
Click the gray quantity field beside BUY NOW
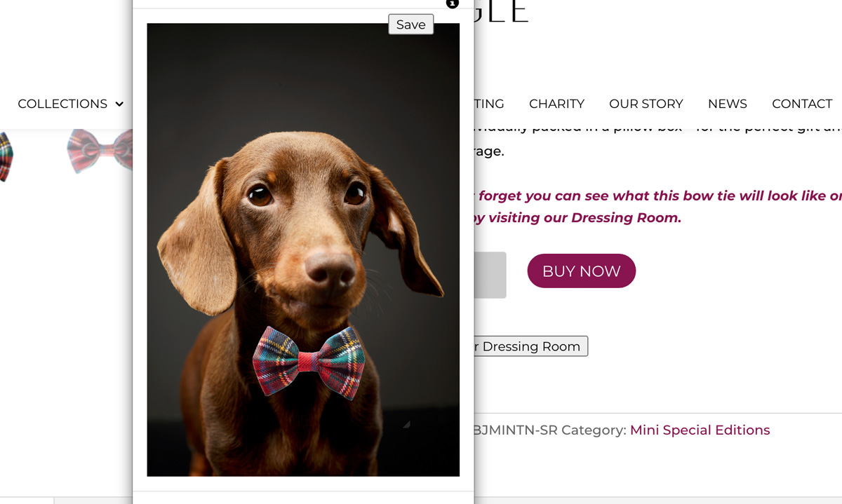490,275
